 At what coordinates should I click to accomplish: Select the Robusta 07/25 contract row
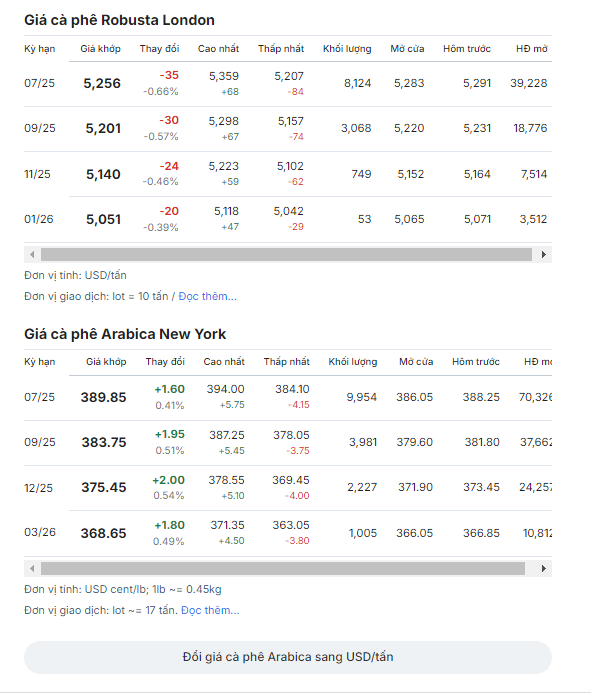coord(288,84)
